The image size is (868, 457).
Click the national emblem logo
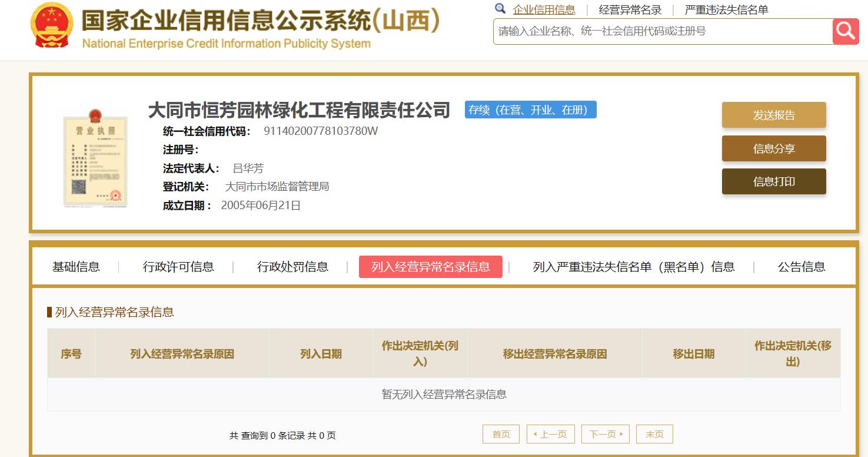(52, 25)
